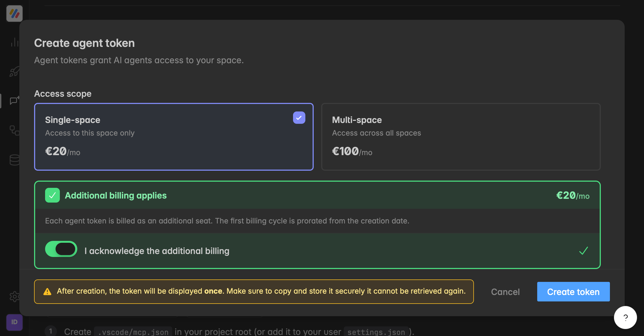Toggle the acknowledge additional billing switch

(61, 249)
